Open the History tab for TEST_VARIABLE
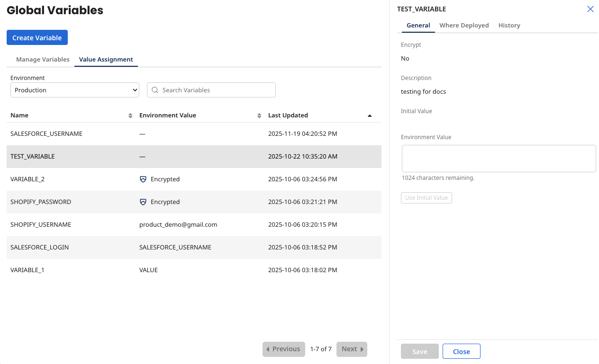 [x=509, y=25]
